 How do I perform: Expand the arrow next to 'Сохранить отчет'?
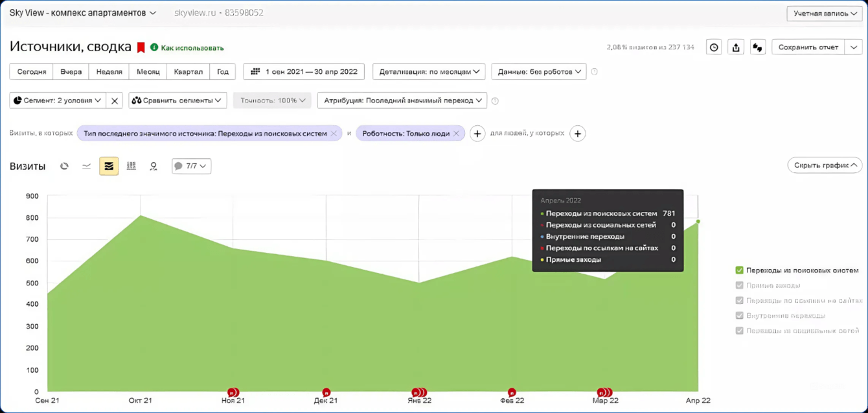854,47
